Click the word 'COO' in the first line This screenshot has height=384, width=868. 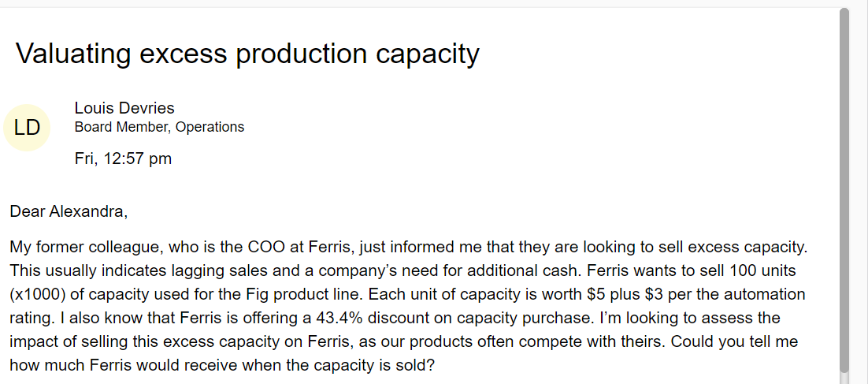click(x=265, y=247)
